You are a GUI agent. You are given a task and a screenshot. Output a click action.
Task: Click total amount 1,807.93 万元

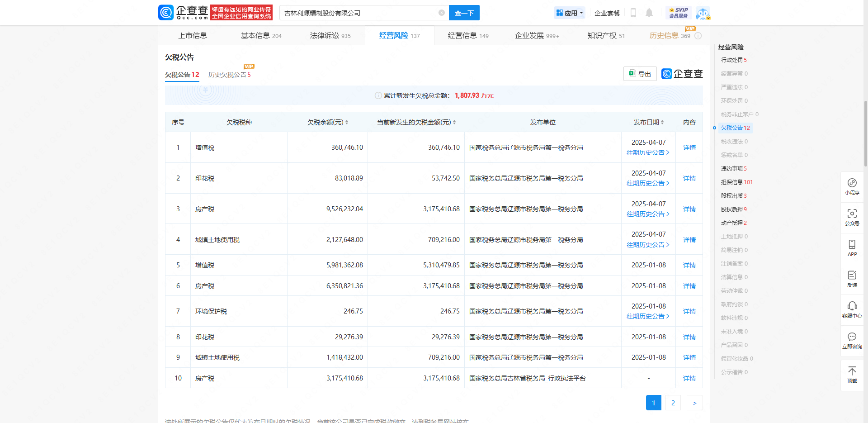tap(474, 95)
